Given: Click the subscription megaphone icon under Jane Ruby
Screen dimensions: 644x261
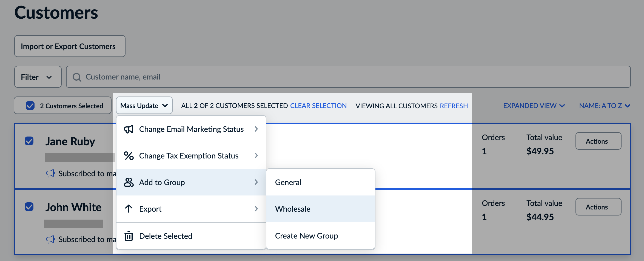Looking at the screenshot, I should coord(50,173).
